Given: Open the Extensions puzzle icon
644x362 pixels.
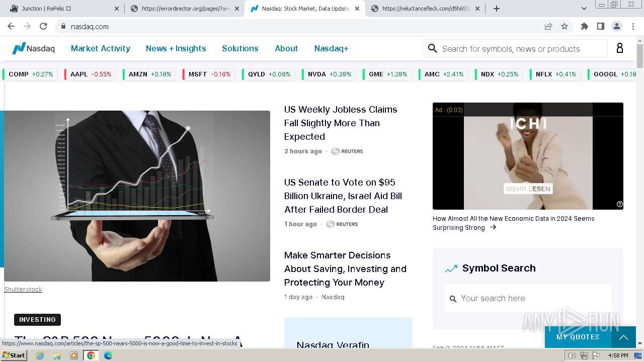Looking at the screenshot, I should point(584,26).
